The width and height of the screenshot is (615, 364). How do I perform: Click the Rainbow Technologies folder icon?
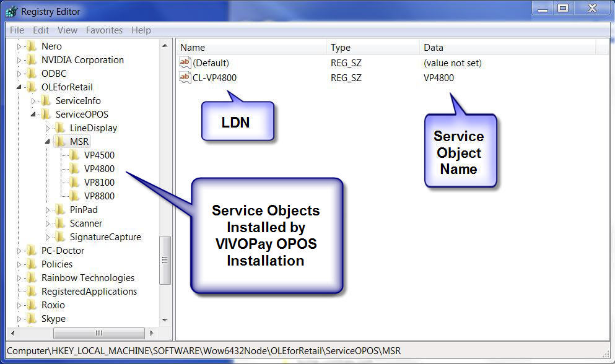32,278
